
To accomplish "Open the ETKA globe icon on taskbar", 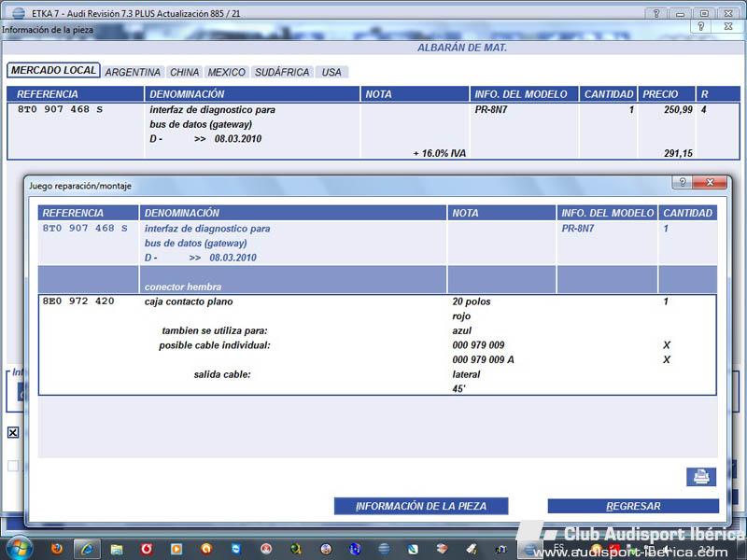I will [384, 549].
